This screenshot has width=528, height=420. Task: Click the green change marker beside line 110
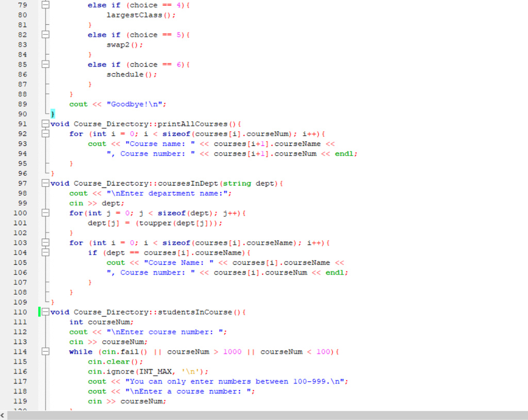pyautogui.click(x=39, y=312)
